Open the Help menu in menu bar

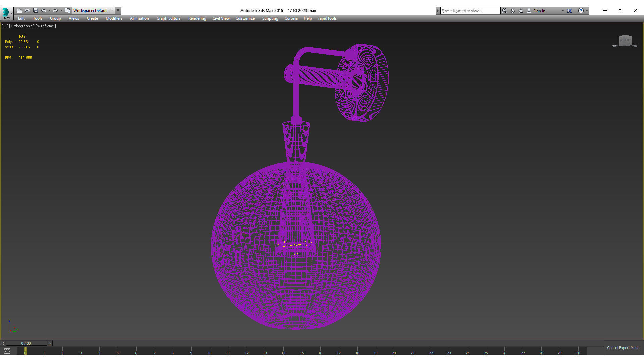308,18
